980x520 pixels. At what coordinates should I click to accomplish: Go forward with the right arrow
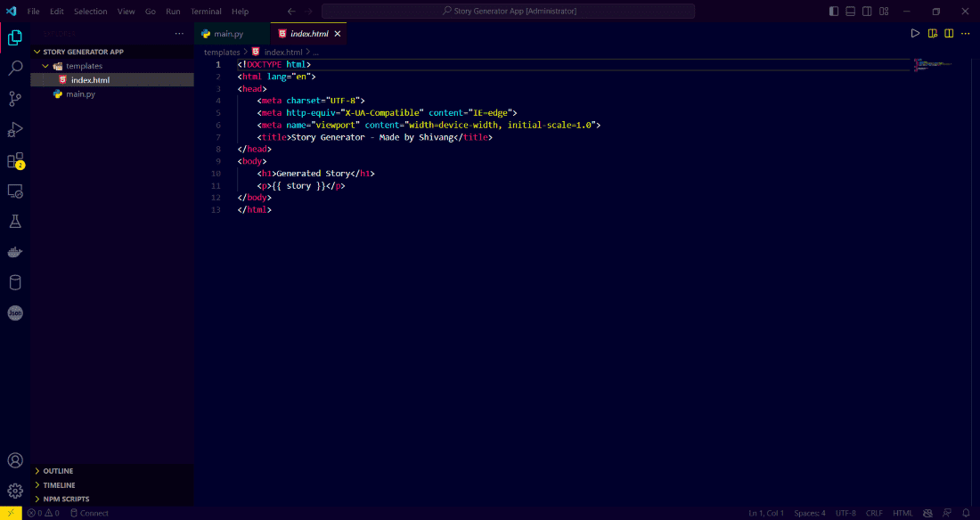tap(308, 12)
